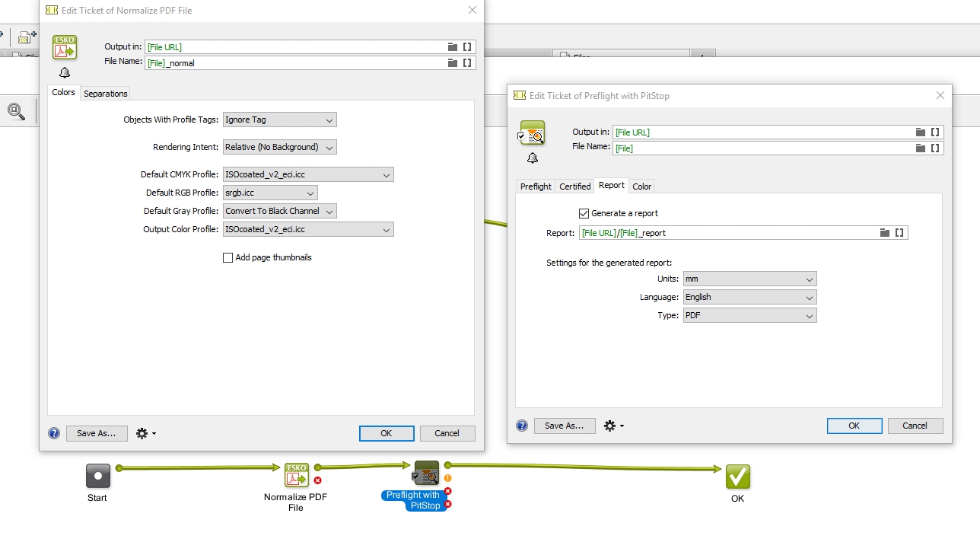
Task: Switch to the Separations tab
Action: click(x=106, y=94)
